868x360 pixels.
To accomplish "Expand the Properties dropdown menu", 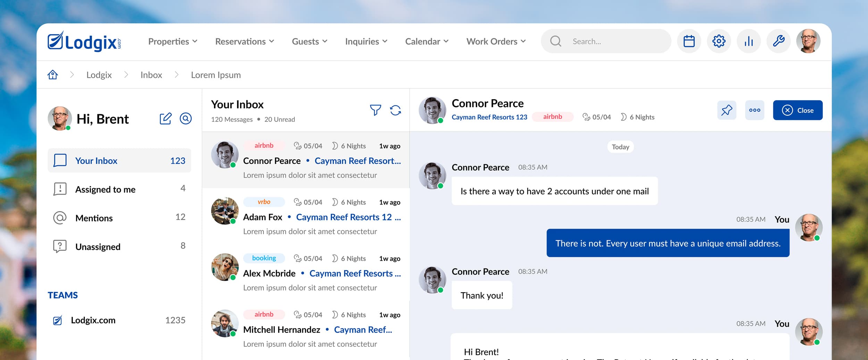I will [173, 42].
